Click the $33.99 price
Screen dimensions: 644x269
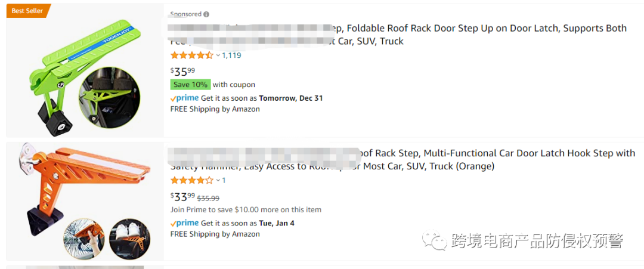point(183,197)
